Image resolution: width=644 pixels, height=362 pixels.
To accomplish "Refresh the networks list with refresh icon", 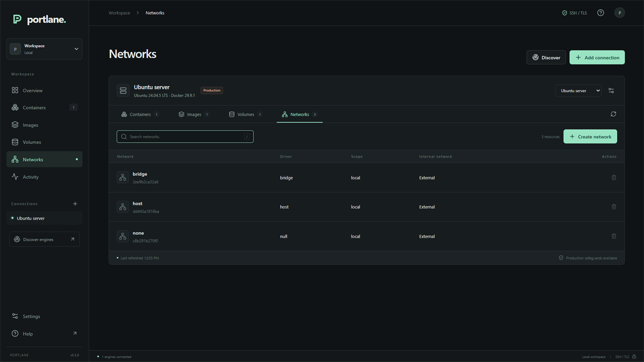I will click(x=613, y=114).
